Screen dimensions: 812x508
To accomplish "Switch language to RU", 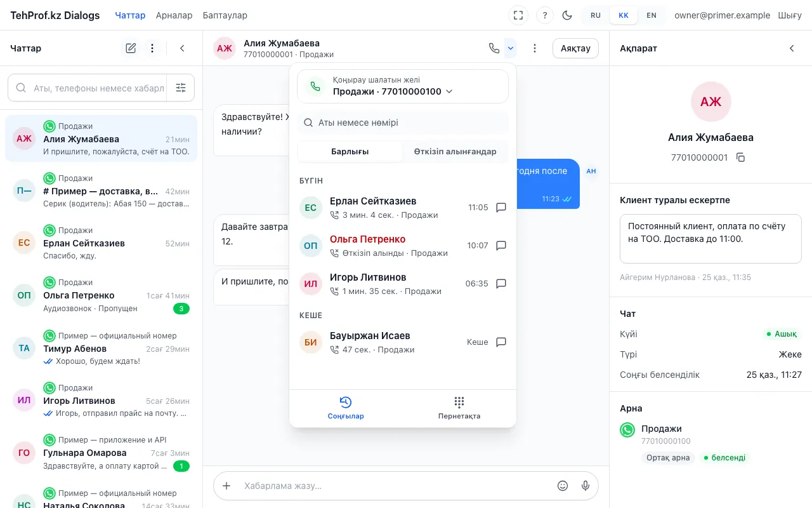I will (596, 15).
